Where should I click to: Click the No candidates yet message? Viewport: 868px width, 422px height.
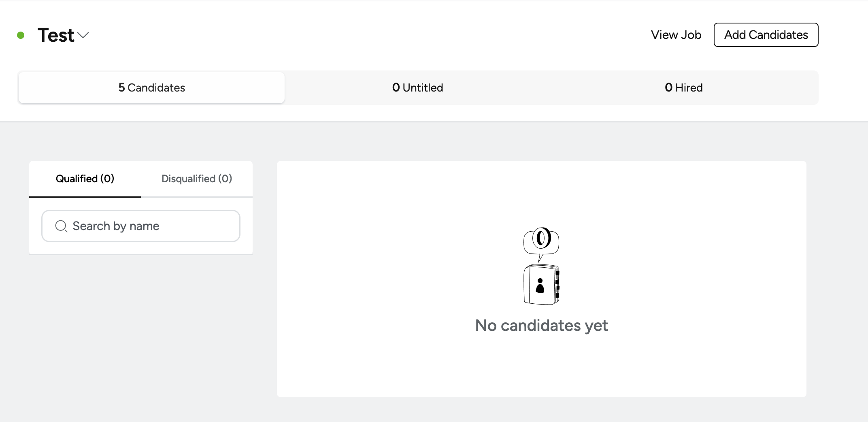541,325
